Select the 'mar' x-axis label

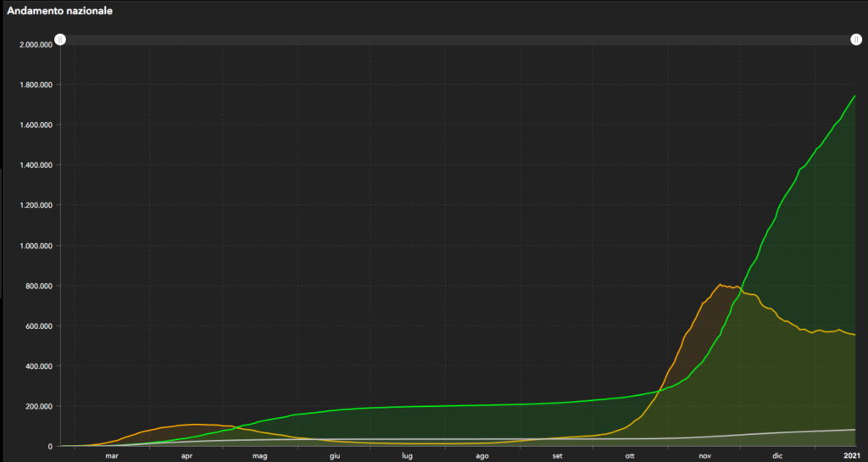coord(112,455)
